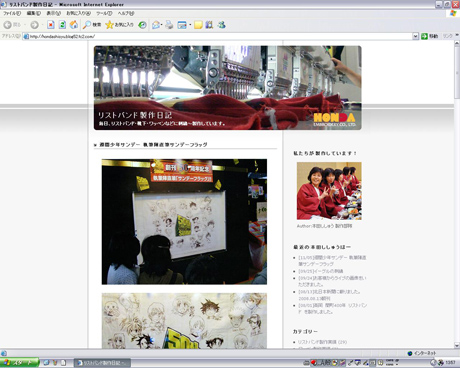Click the green 移動 Go button
The width and height of the screenshot is (460, 368).
[430, 36]
